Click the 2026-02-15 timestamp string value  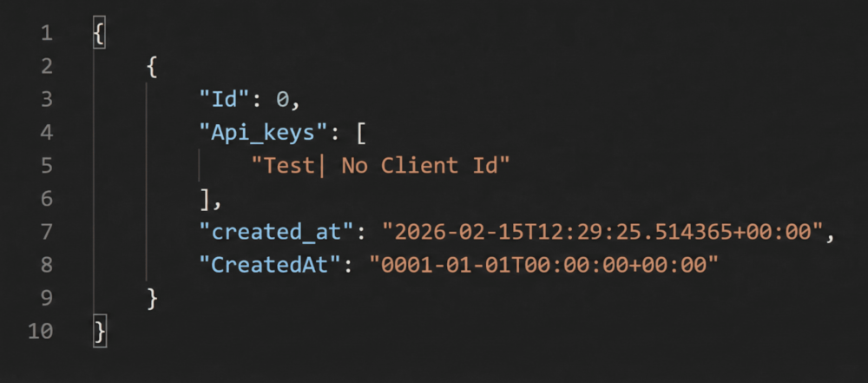coord(608,232)
